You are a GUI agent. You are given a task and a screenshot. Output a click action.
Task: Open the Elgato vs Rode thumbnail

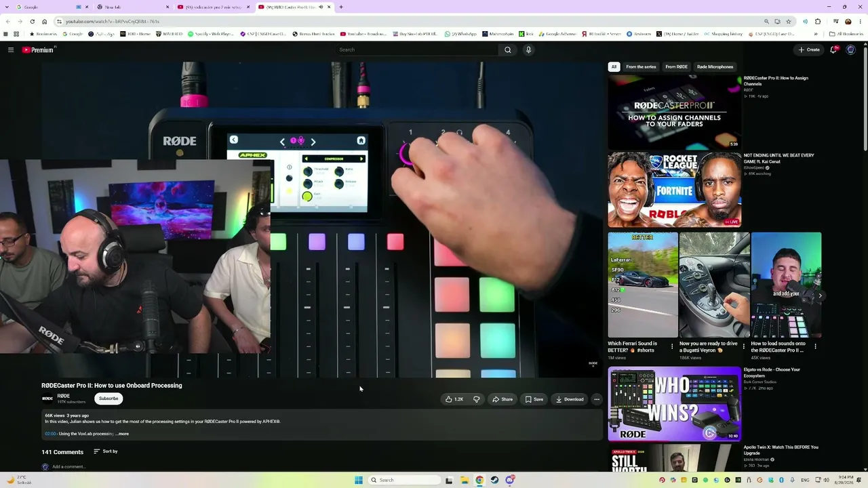pos(674,404)
